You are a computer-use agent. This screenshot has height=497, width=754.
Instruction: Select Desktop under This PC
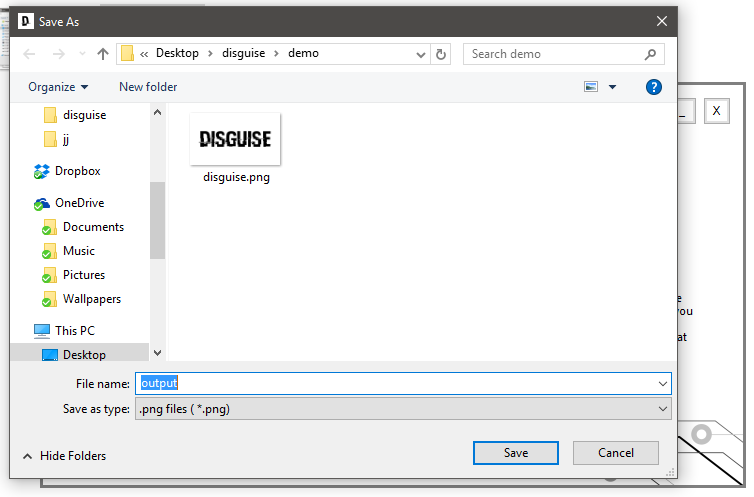85,355
